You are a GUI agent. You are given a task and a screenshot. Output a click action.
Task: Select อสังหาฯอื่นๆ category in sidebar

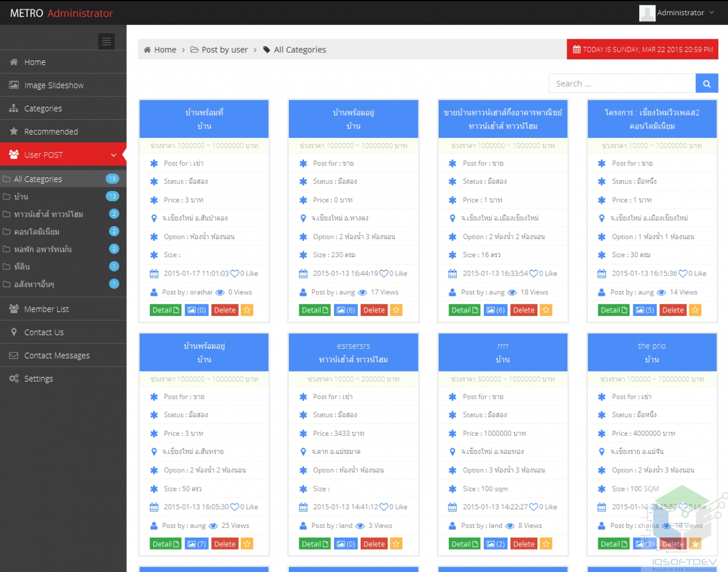coord(63,283)
